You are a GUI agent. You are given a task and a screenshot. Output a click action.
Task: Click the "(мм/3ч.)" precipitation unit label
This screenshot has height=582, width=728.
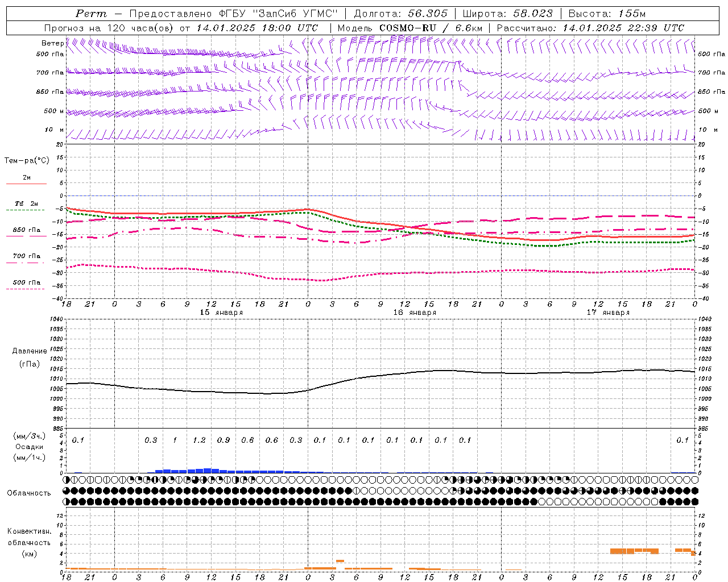pyautogui.click(x=29, y=436)
